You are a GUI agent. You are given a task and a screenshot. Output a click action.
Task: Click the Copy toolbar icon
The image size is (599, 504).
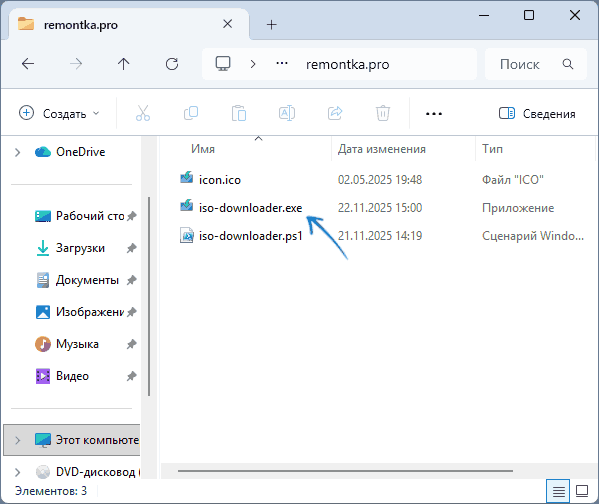[191, 113]
